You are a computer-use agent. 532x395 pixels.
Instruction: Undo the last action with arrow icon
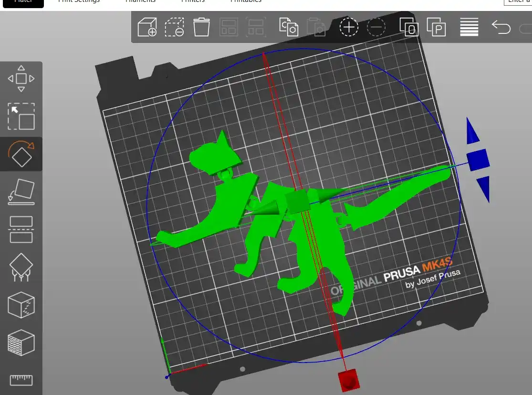(x=501, y=27)
